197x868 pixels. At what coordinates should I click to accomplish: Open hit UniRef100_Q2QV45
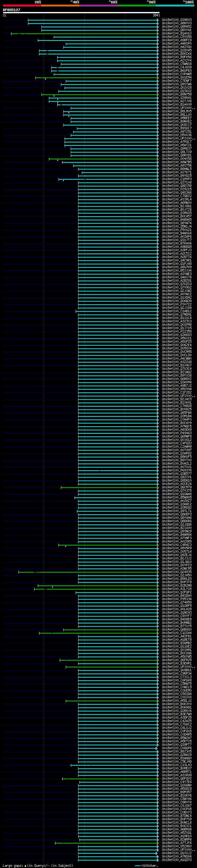pos(176,50)
